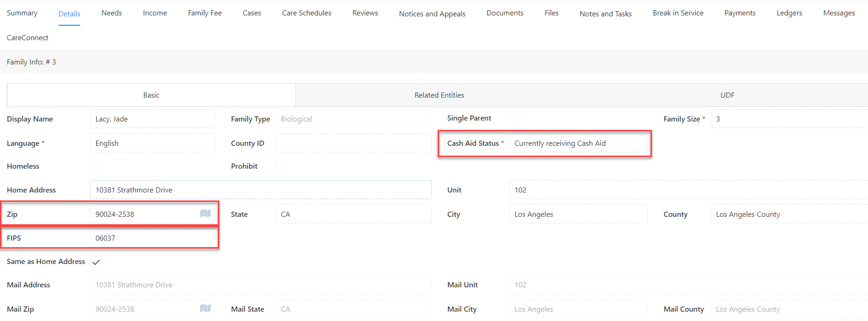Open the Files tab
Screen dimensions: 868x321
point(552,13)
